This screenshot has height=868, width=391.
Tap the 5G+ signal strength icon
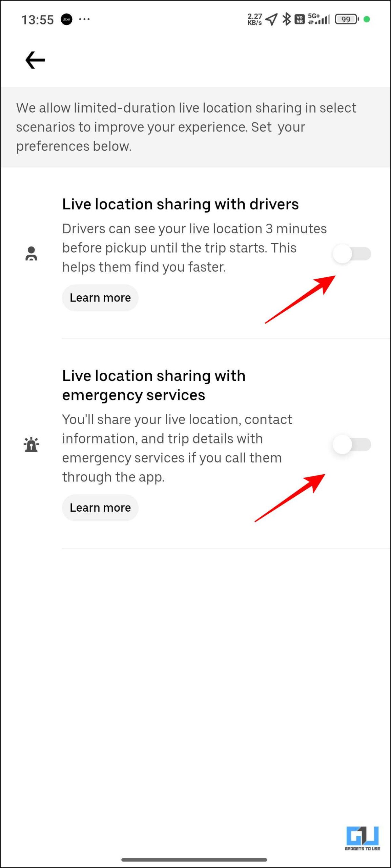(318, 19)
